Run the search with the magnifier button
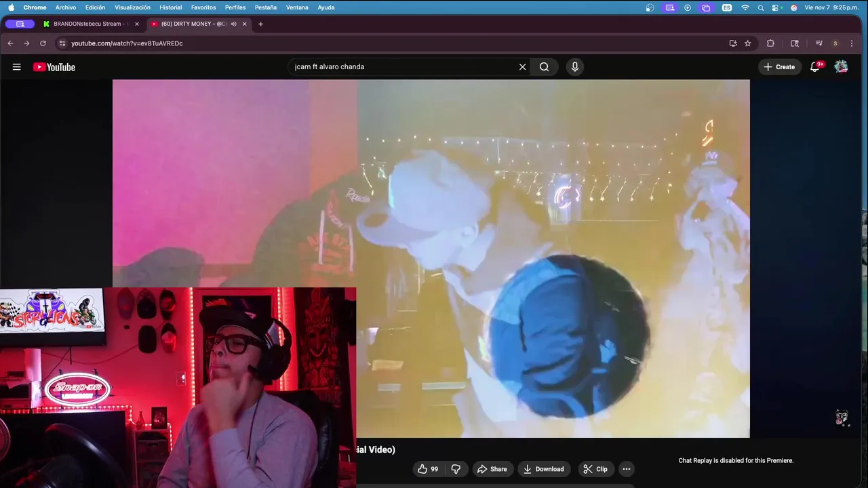Viewport: 868px width, 488px height. coord(544,67)
